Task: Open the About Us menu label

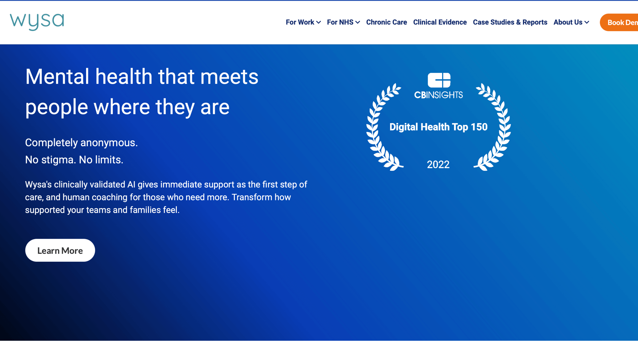Action: 568,22
